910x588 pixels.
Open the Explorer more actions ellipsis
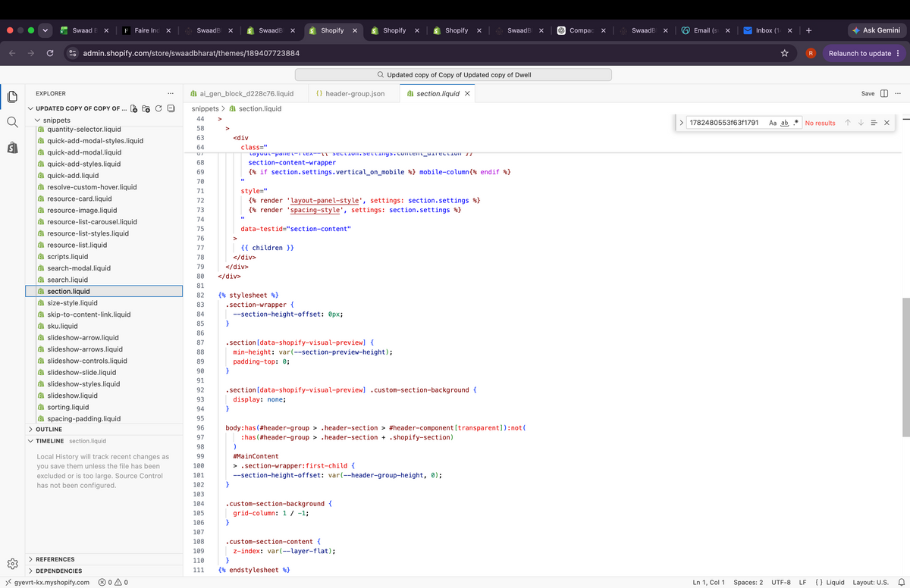(171, 93)
